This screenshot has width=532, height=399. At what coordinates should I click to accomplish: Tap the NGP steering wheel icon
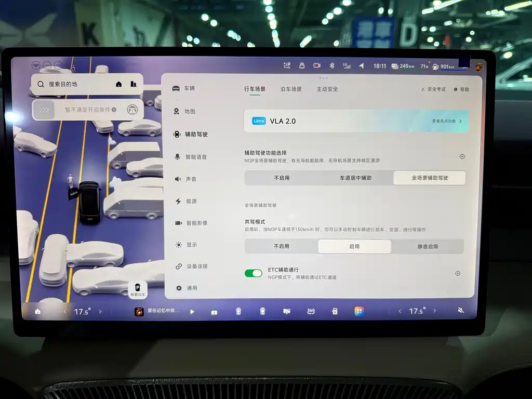(x=132, y=110)
